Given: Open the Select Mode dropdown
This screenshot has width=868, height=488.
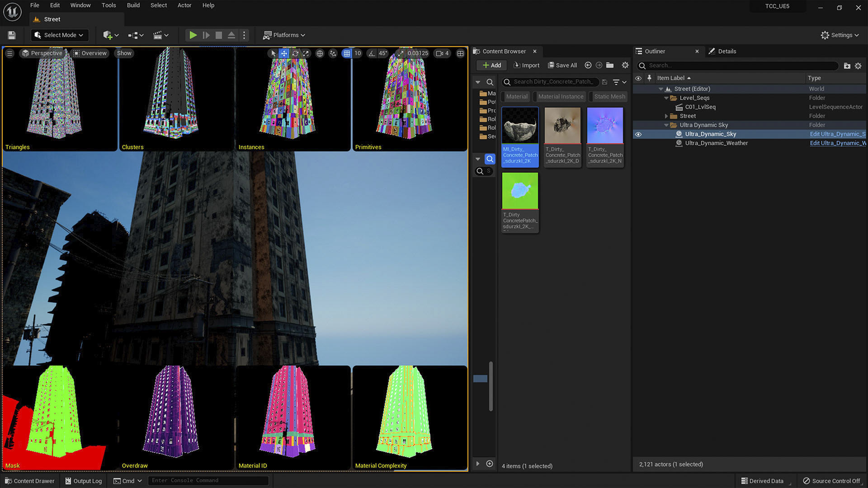Looking at the screenshot, I should click(59, 35).
